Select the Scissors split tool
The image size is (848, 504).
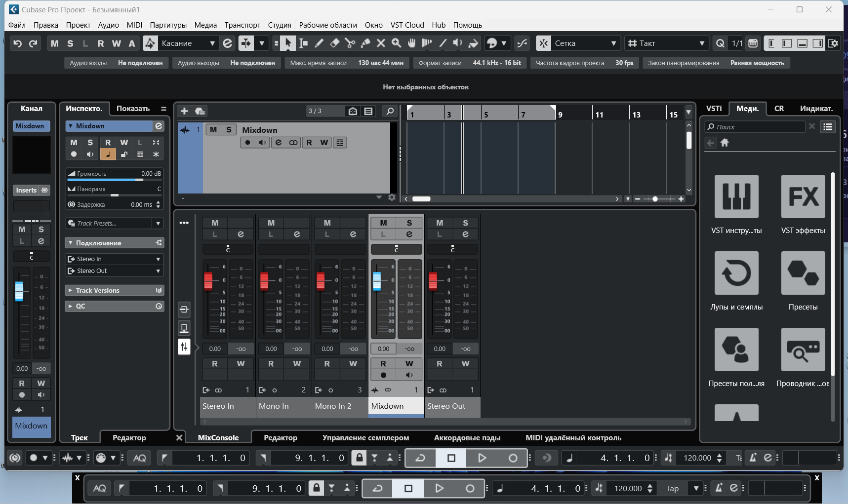(350, 43)
